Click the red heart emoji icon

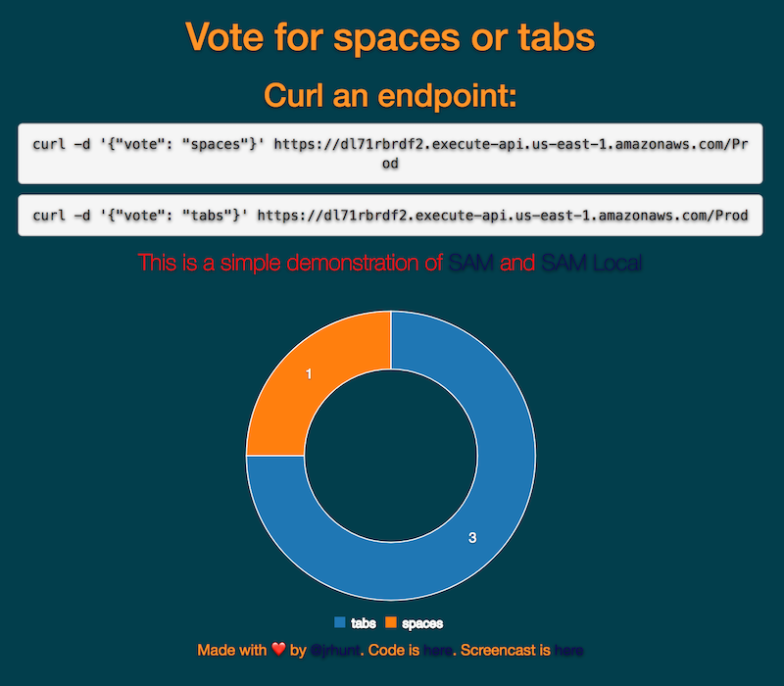pos(278,649)
